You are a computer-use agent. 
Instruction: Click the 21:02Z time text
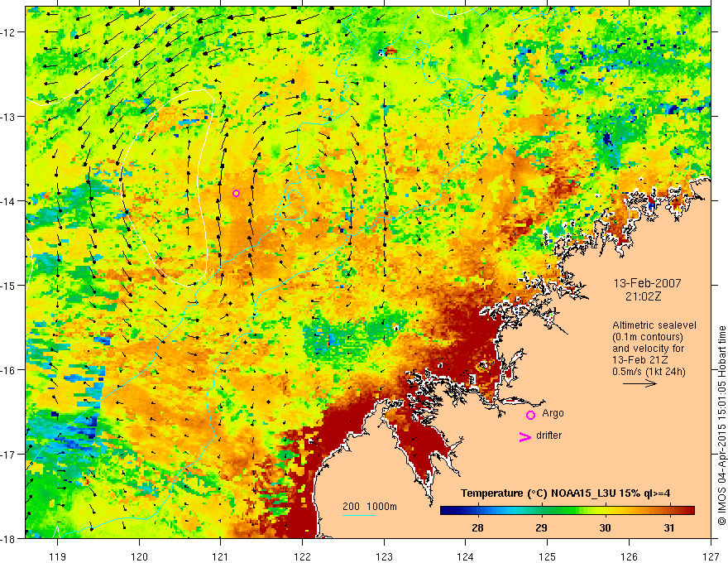click(643, 296)
